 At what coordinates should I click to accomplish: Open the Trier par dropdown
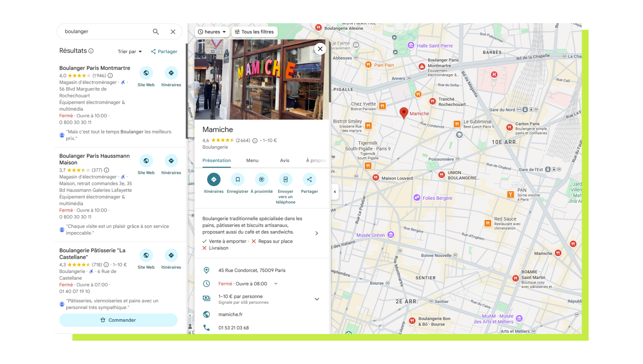[x=130, y=51]
